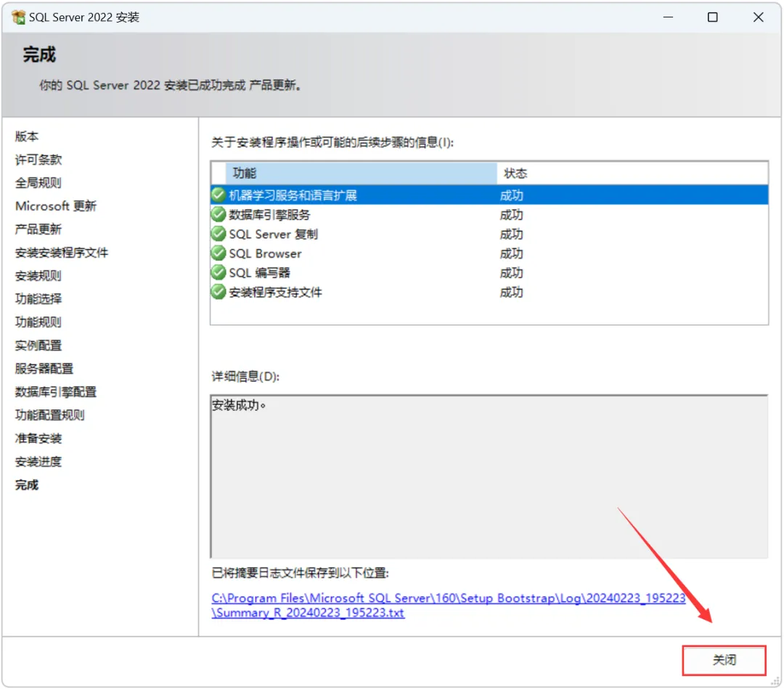
Task: Click green check icon for 机器学习服务和语言扩展
Action: coord(219,195)
